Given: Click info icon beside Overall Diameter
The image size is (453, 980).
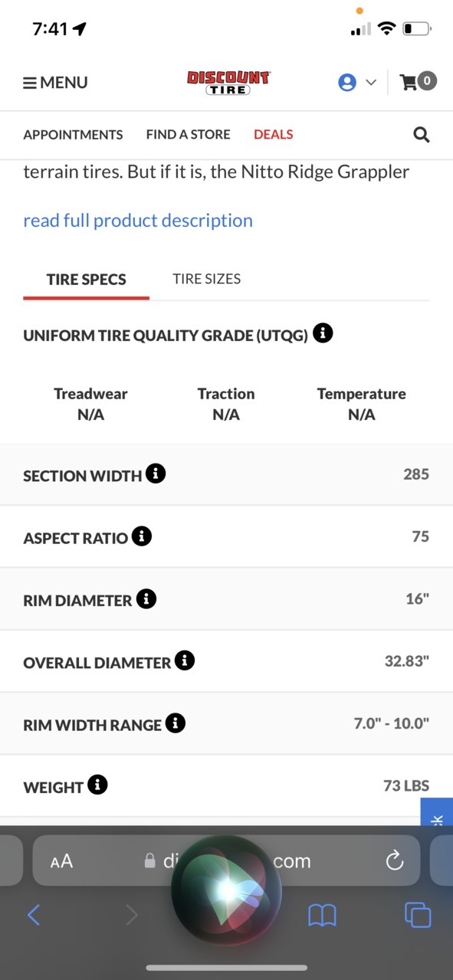Looking at the screenshot, I should point(185,660).
